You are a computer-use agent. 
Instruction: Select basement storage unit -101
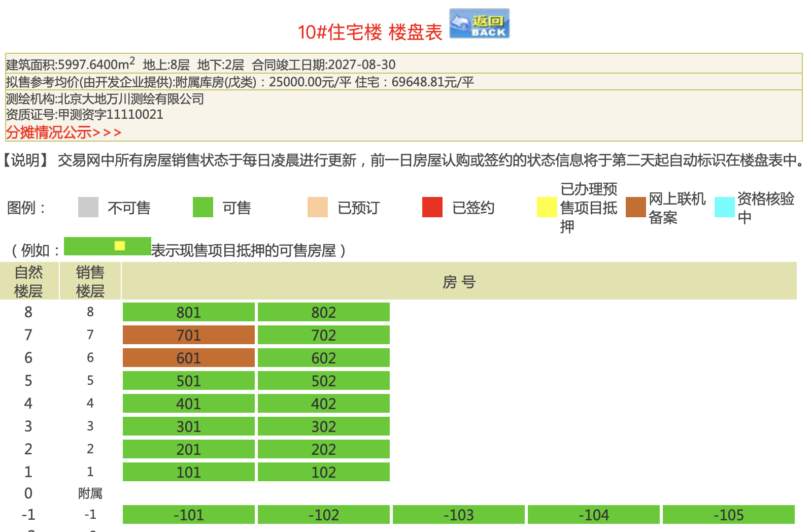point(188,515)
